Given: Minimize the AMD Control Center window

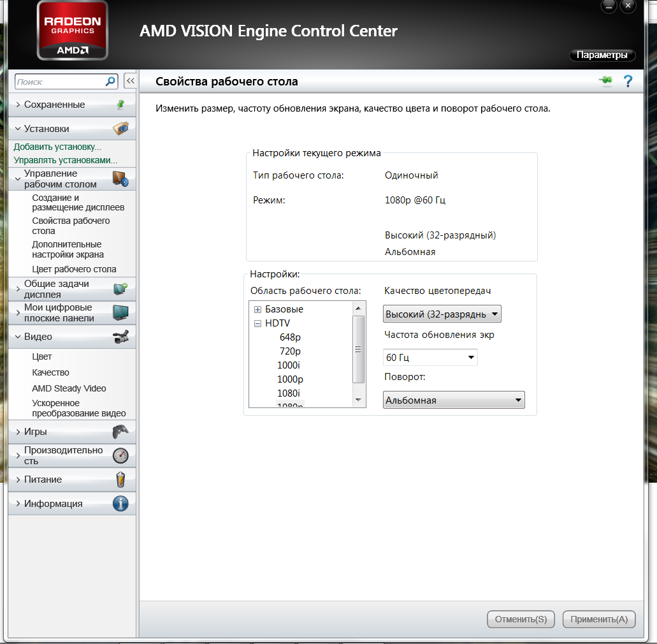Looking at the screenshot, I should (609, 6).
